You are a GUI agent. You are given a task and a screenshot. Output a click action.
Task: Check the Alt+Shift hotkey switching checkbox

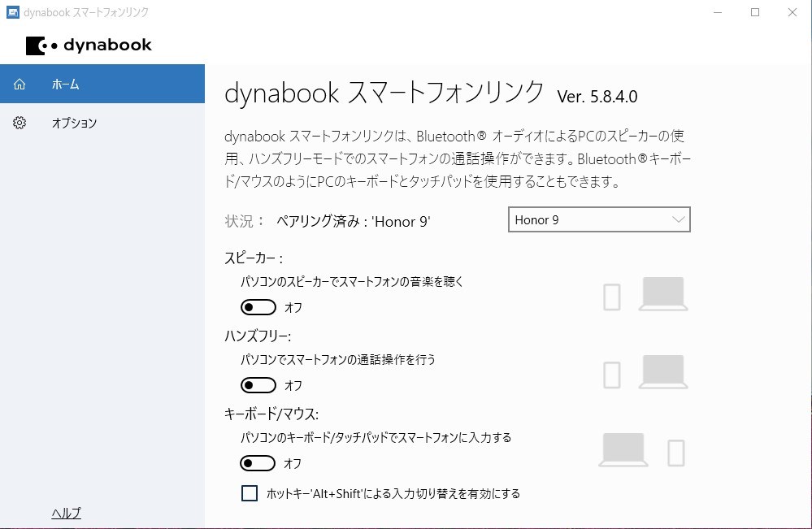pyautogui.click(x=250, y=493)
